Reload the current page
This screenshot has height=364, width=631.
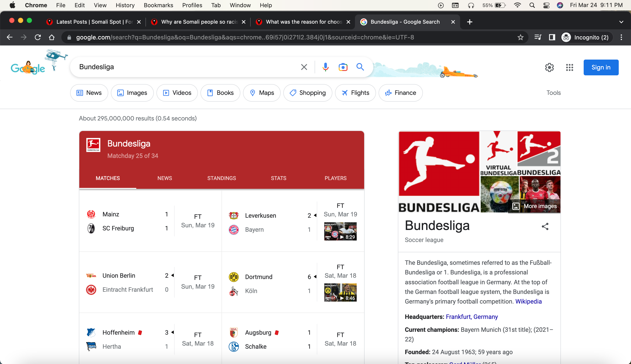(38, 37)
